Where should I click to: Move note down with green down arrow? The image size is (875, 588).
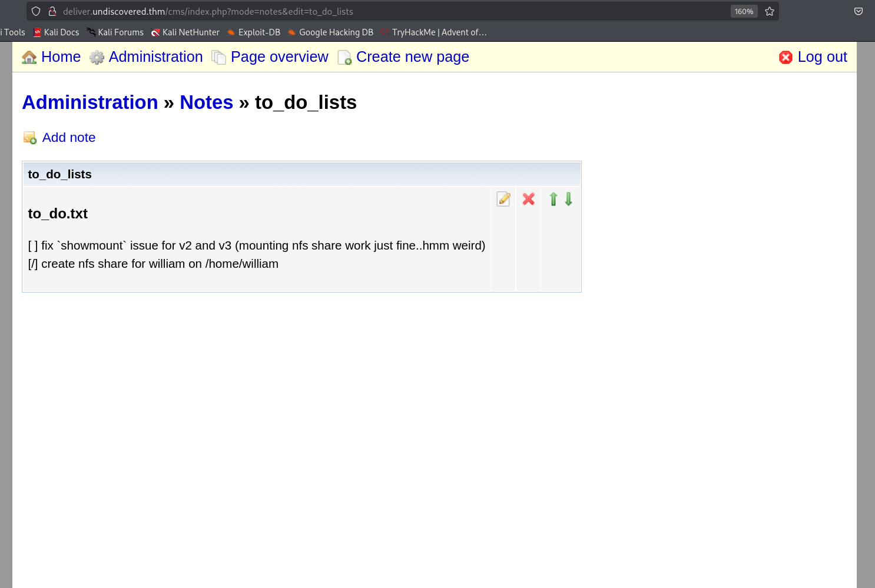pyautogui.click(x=569, y=199)
